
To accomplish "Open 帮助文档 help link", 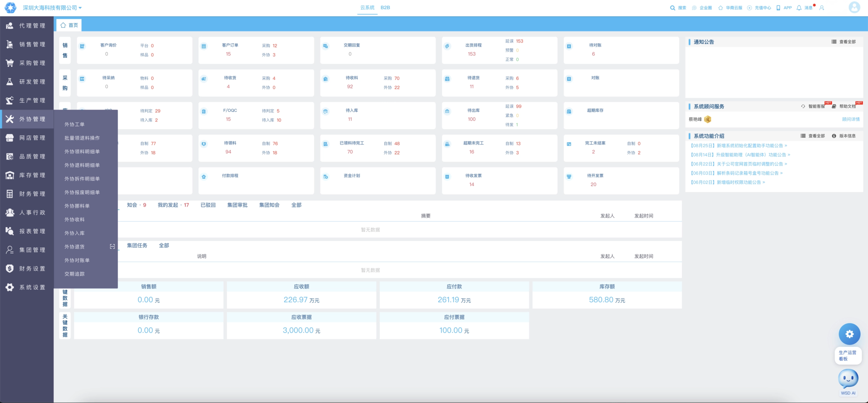I will [x=844, y=106].
